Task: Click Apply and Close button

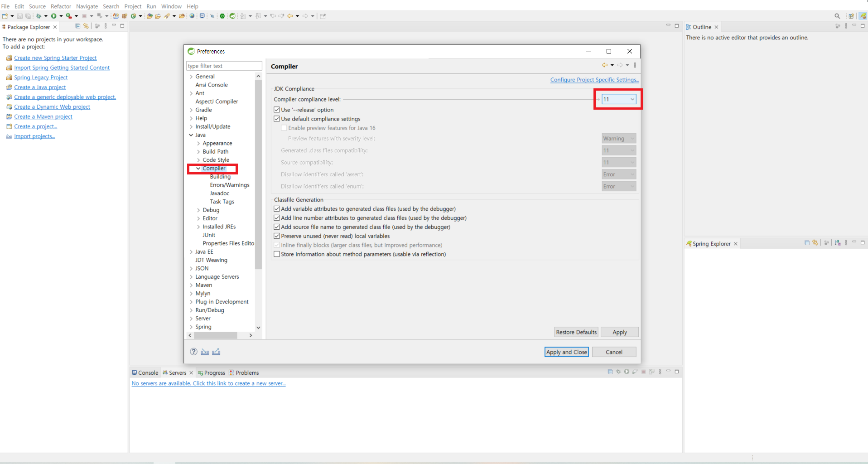Action: point(566,352)
